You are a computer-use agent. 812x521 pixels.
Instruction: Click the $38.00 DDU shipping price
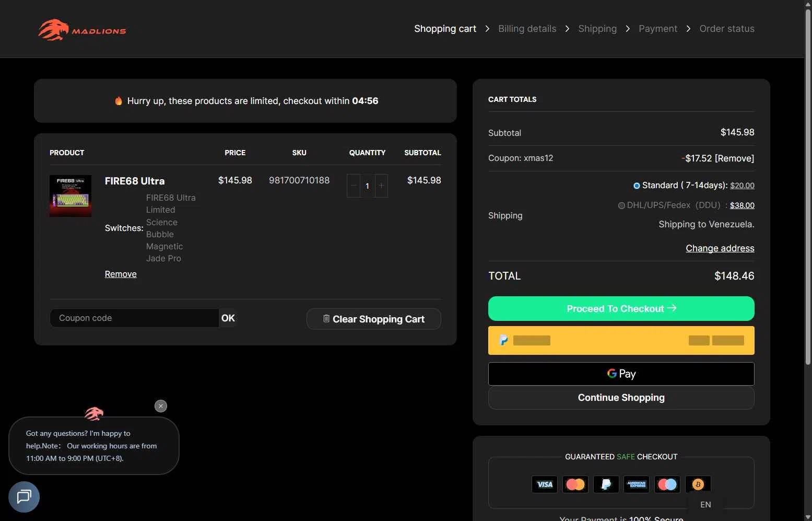click(742, 205)
